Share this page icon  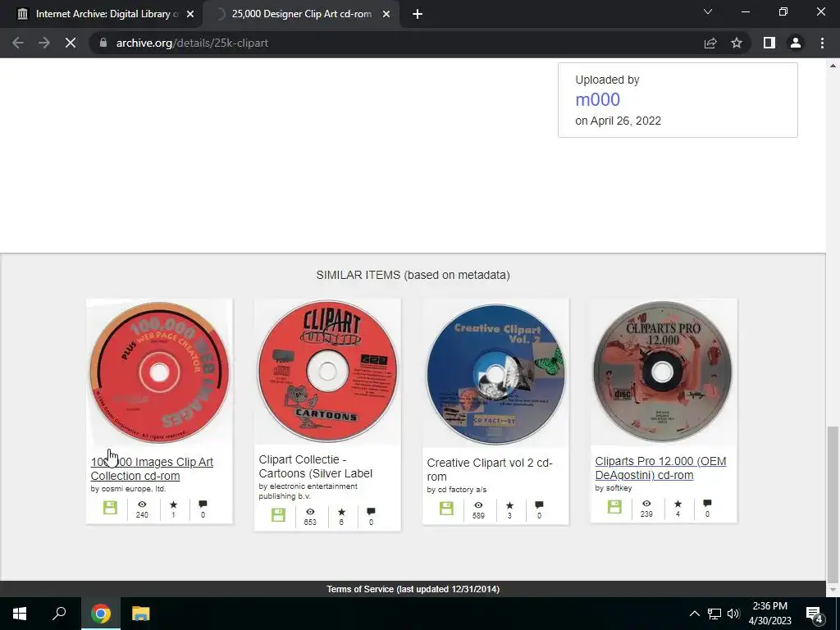point(710,43)
